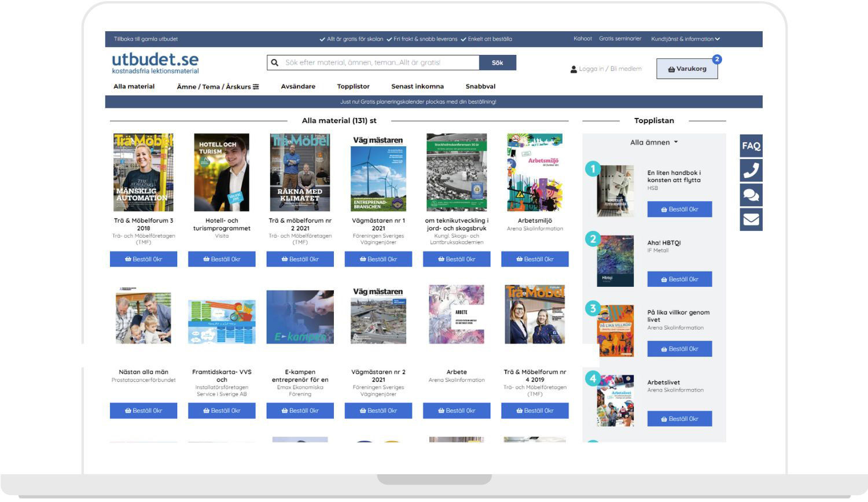Open Räkna med klimatet cover image
This screenshot has width=868, height=502.
(x=300, y=172)
